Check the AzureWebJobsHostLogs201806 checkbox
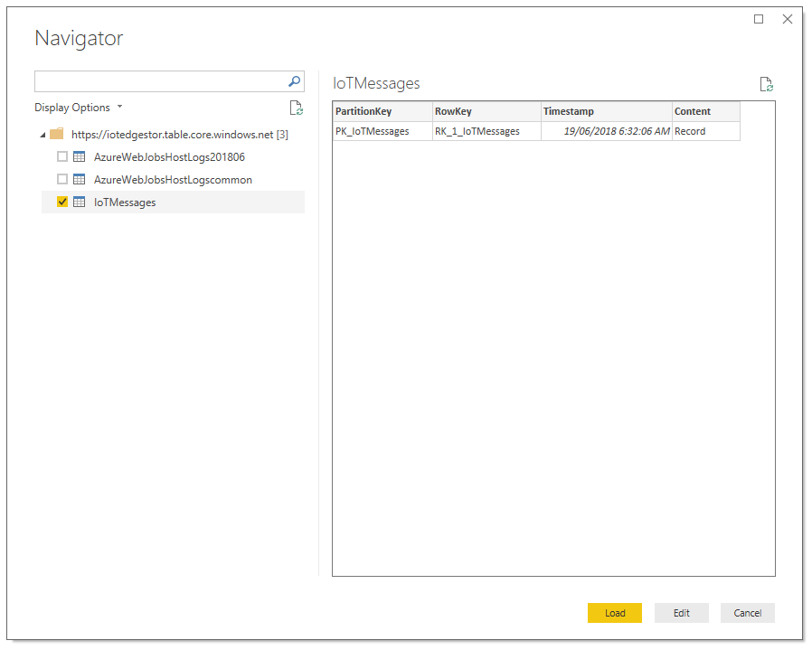Screen dimensions: 812x650 click(x=62, y=156)
